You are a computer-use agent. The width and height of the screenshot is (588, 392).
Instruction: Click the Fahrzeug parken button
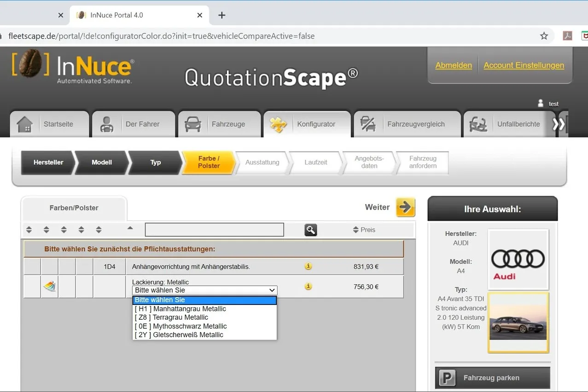[493, 378]
